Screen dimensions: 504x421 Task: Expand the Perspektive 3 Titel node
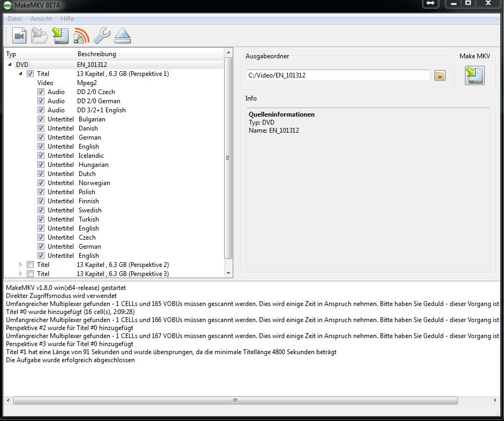[x=20, y=274]
